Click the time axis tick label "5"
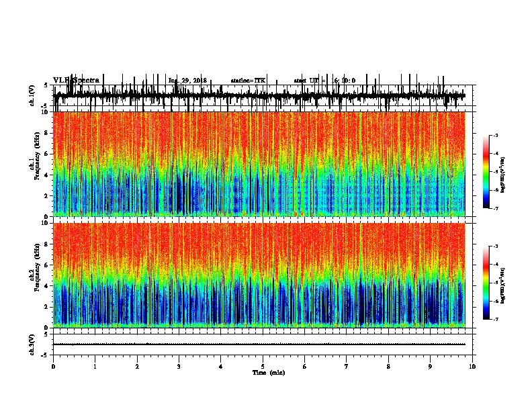This screenshot has height=411, width=532. pyautogui.click(x=263, y=367)
